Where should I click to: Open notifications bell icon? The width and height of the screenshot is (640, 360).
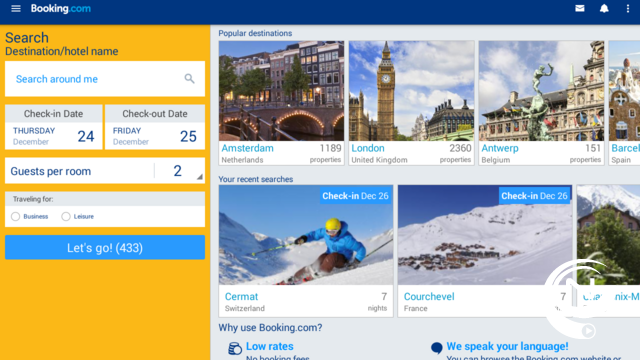(x=604, y=9)
